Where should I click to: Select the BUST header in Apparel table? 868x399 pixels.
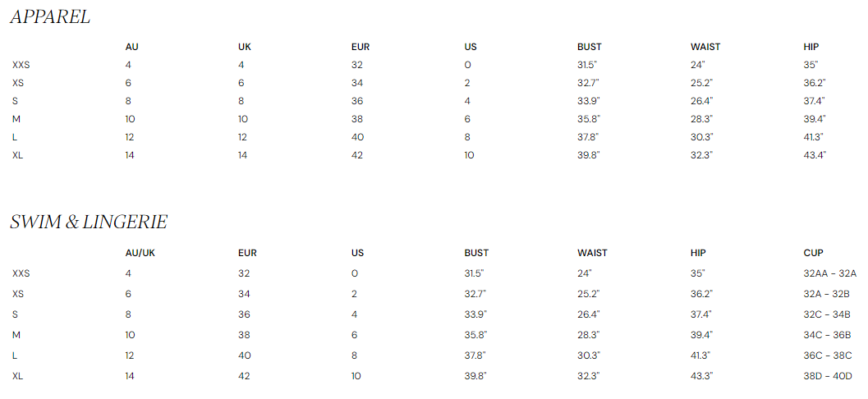590,47
